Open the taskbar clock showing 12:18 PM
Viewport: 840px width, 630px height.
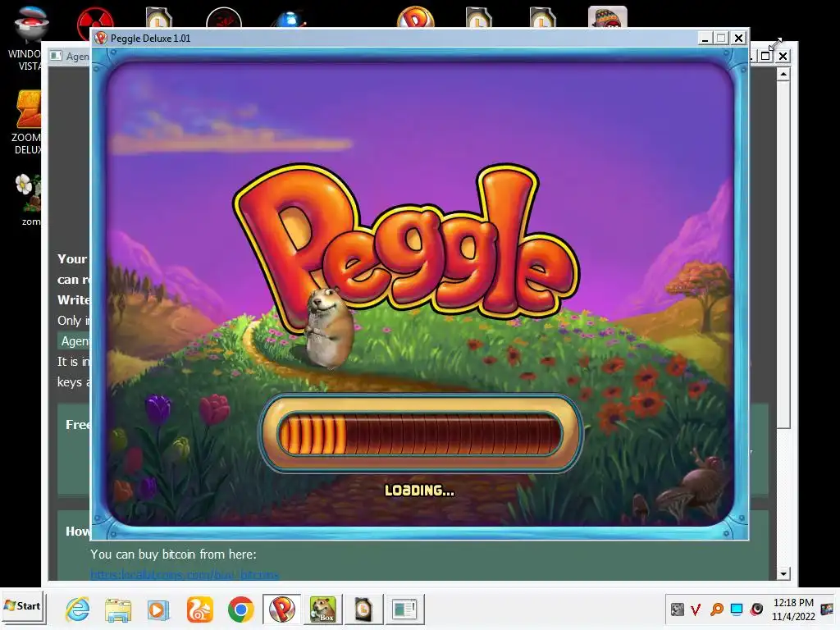click(793, 609)
